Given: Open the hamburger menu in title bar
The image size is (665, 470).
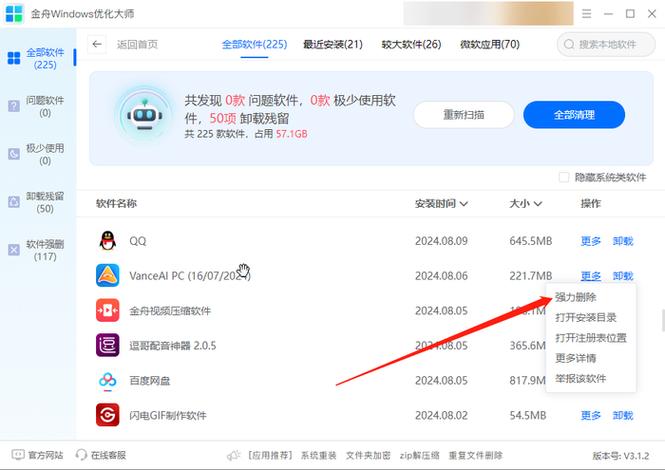Looking at the screenshot, I should click(587, 14).
